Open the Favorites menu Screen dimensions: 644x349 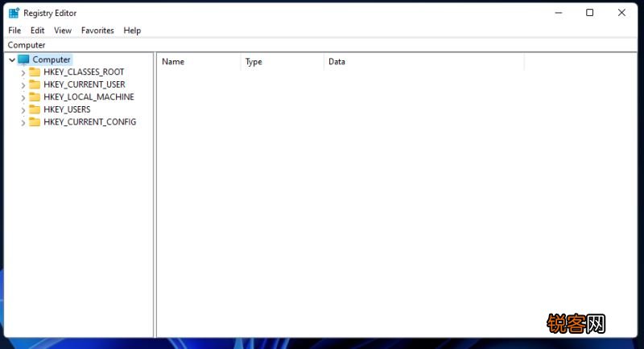click(97, 31)
